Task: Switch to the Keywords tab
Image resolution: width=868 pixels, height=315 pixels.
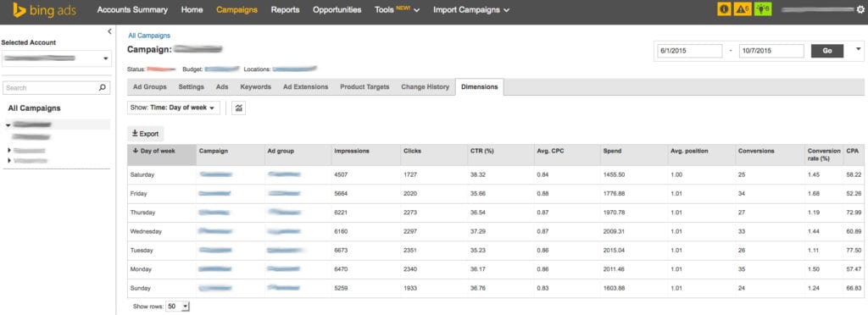Action: 255,87
